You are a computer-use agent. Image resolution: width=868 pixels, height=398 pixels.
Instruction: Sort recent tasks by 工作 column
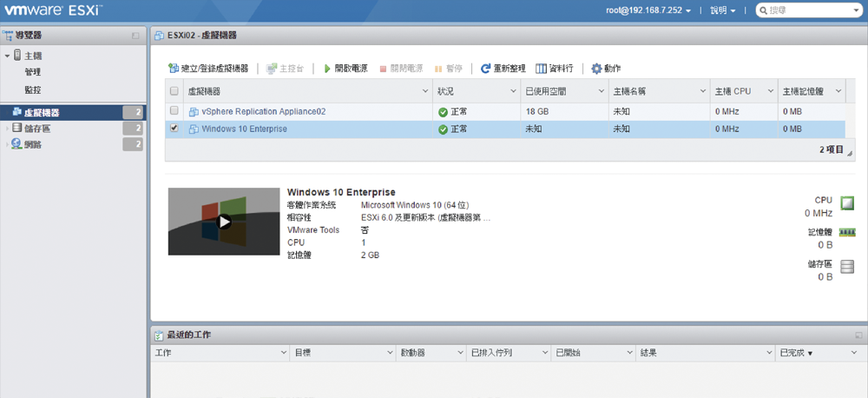pyautogui.click(x=164, y=353)
